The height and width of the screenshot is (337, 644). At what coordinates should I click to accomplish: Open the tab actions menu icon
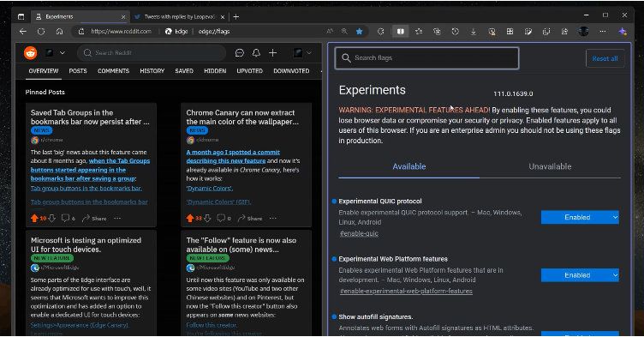21,17
